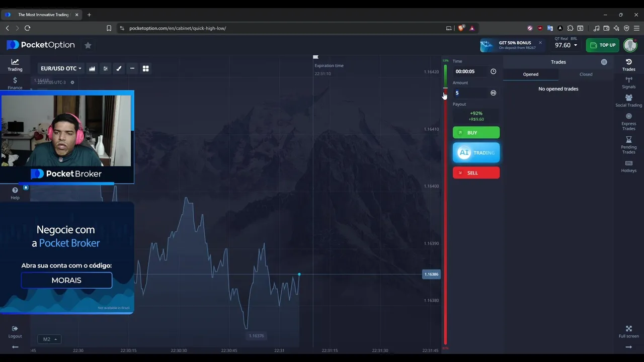Click the trade Time field 00:00:05

tap(470, 71)
